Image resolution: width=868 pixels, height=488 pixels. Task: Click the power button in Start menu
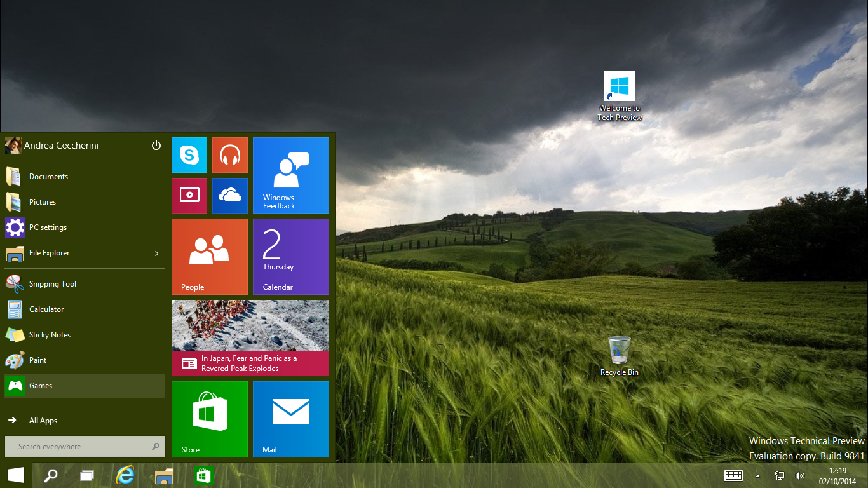coord(156,146)
